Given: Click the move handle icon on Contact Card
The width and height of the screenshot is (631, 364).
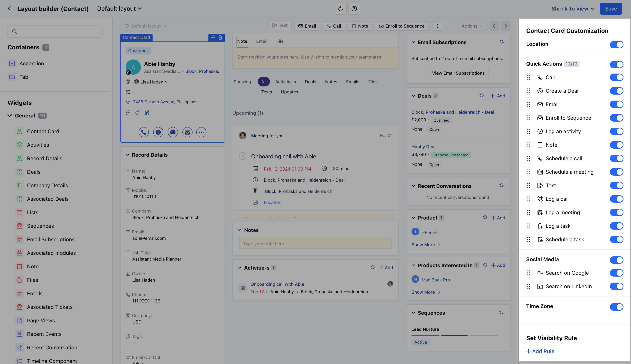Looking at the screenshot, I should pos(213,38).
